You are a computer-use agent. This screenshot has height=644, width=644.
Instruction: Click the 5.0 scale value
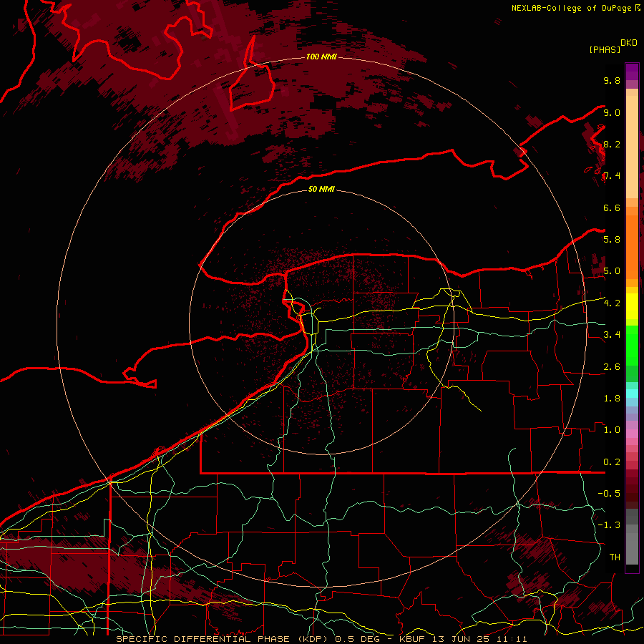click(x=612, y=271)
